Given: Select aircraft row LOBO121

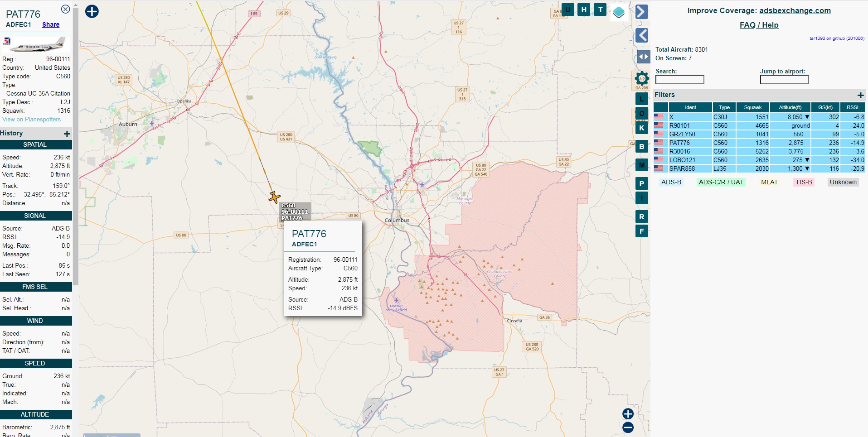Looking at the screenshot, I should coord(759,160).
